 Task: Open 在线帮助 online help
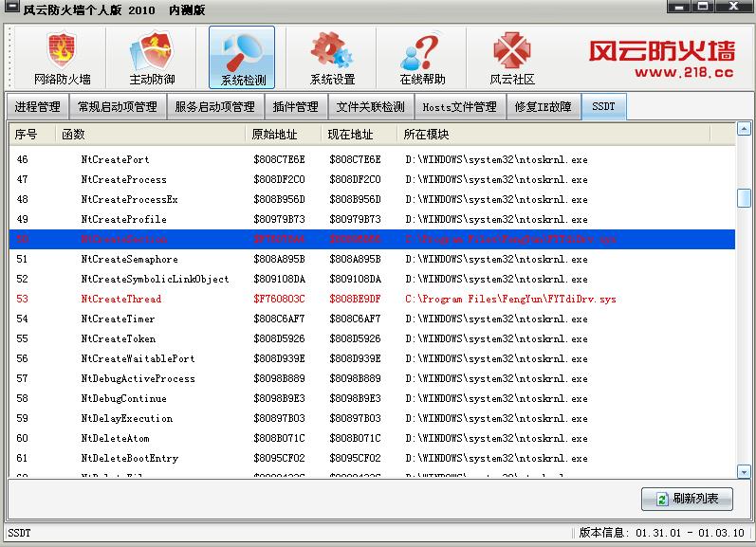click(422, 58)
